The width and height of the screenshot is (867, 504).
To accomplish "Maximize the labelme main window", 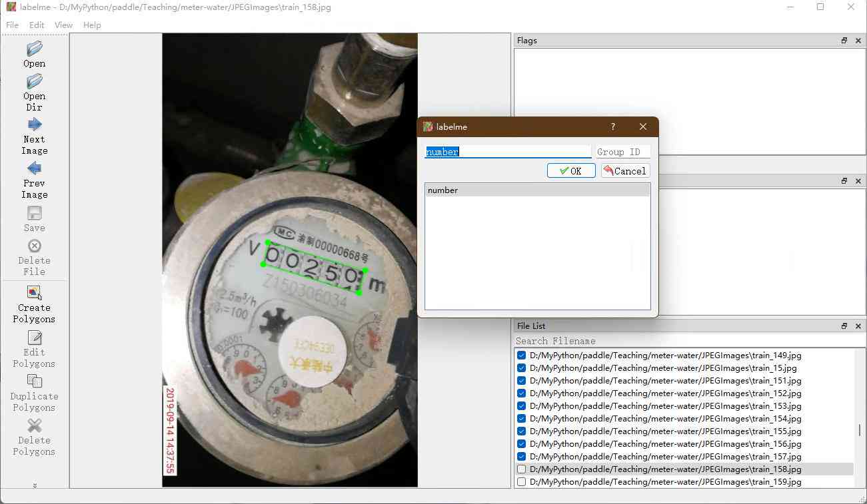I will [820, 7].
